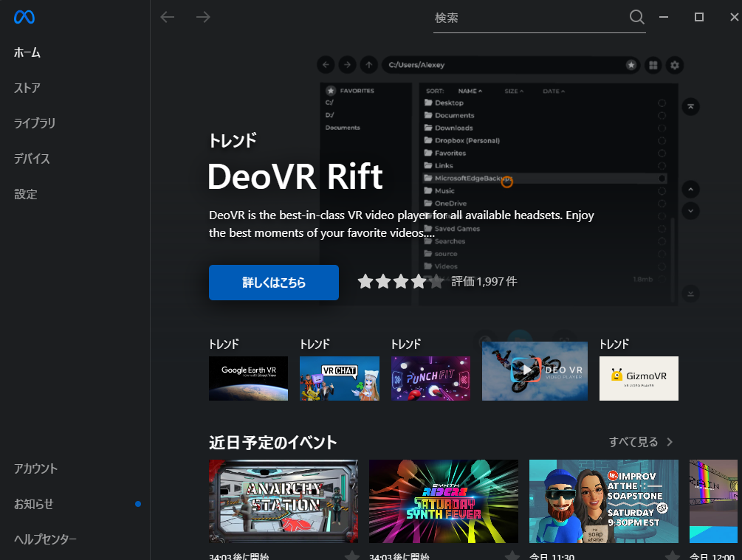Open the 設定 section

pyautogui.click(x=26, y=194)
